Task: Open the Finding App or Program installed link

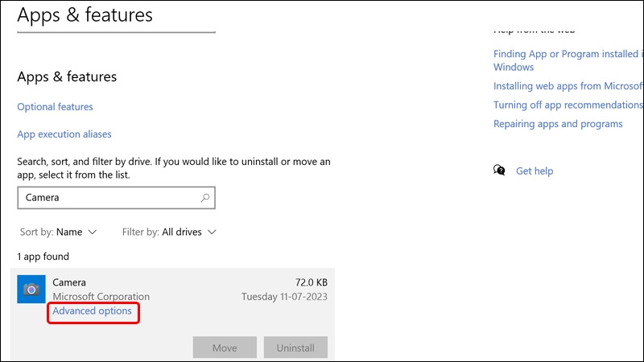Action: tap(568, 60)
